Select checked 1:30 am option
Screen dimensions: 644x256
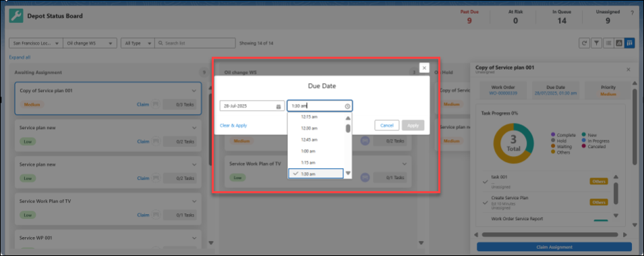316,174
